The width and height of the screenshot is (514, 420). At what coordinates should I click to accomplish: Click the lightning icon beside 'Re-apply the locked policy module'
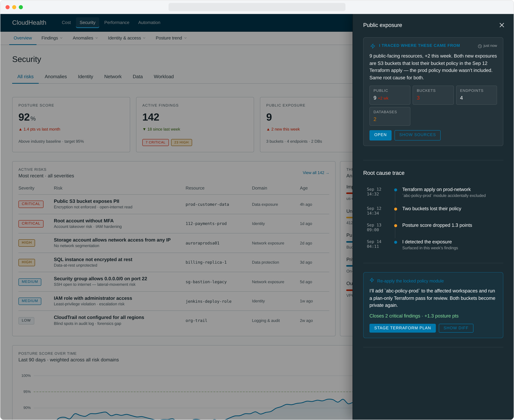pyautogui.click(x=372, y=280)
